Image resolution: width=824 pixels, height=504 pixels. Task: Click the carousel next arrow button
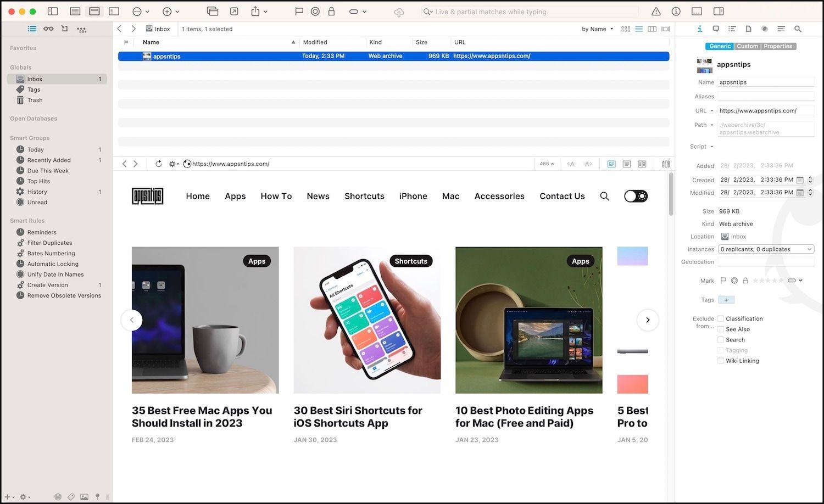point(648,320)
